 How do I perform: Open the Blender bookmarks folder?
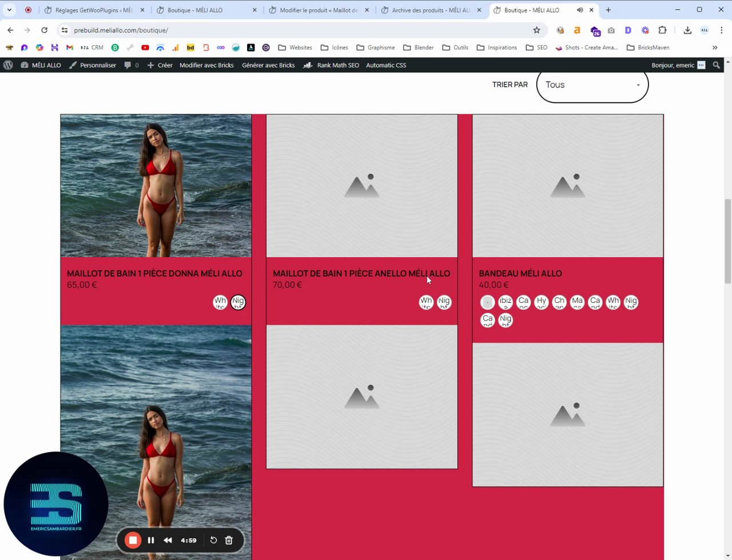[x=419, y=47]
